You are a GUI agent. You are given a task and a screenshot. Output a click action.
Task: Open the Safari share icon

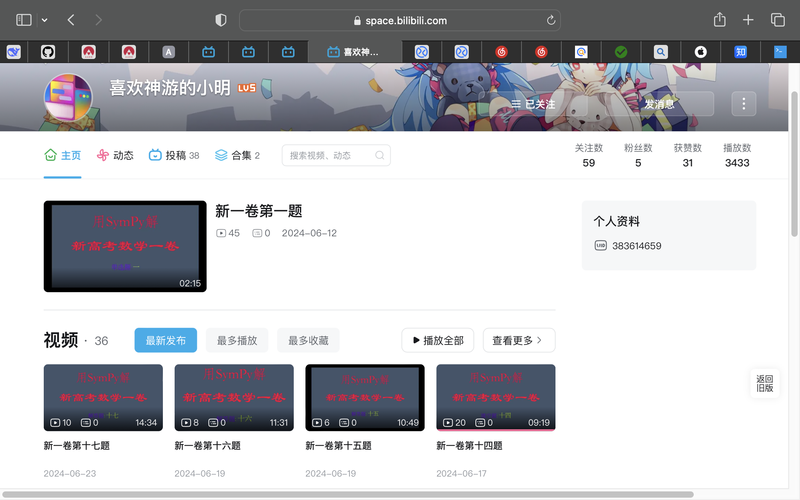coord(719,20)
